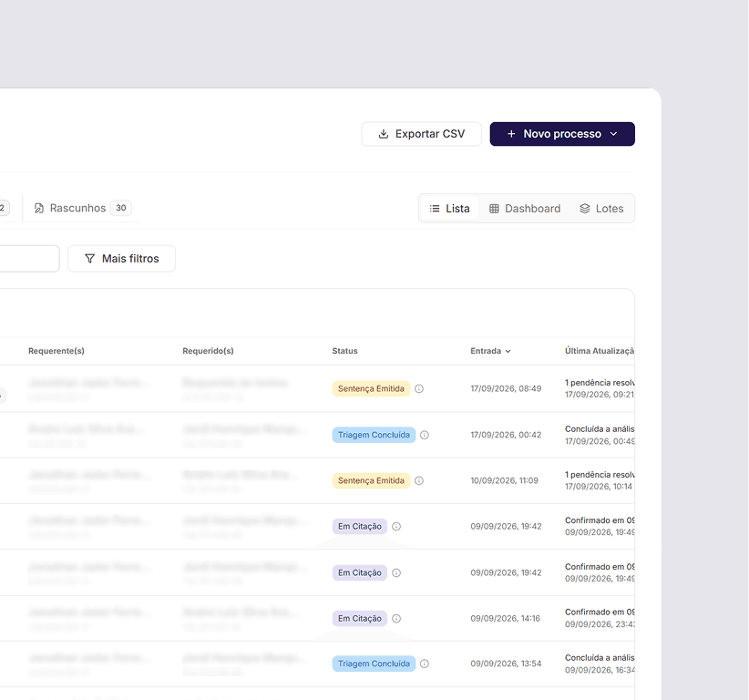The width and height of the screenshot is (749, 700).
Task: Expand the Novo processo dropdown arrow
Action: [x=614, y=134]
